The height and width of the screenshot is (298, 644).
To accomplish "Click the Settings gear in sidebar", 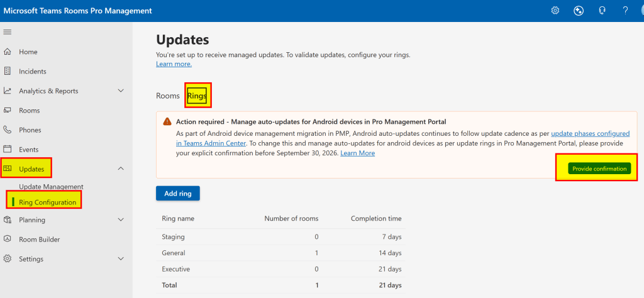I will 8,259.
